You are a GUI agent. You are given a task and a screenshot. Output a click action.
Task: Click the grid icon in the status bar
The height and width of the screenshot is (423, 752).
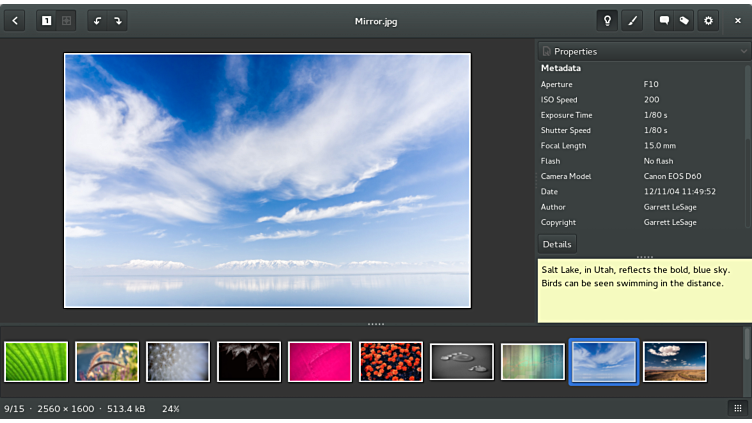738,408
